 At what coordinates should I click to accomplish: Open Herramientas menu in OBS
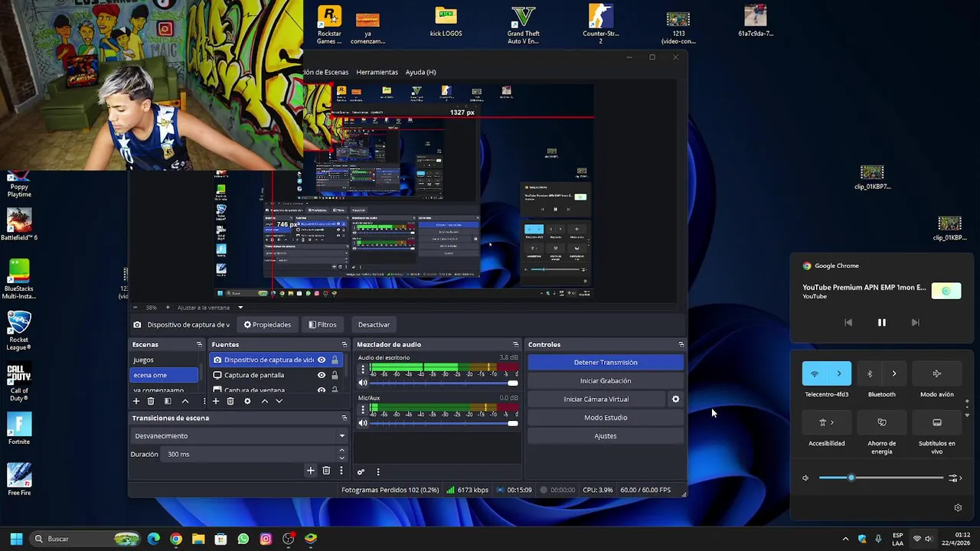(377, 72)
